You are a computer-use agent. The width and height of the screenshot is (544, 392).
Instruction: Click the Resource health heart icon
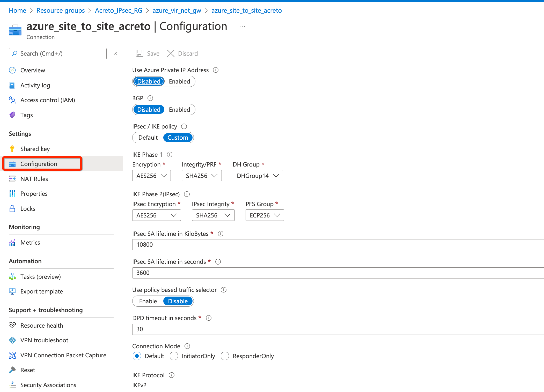click(x=12, y=326)
